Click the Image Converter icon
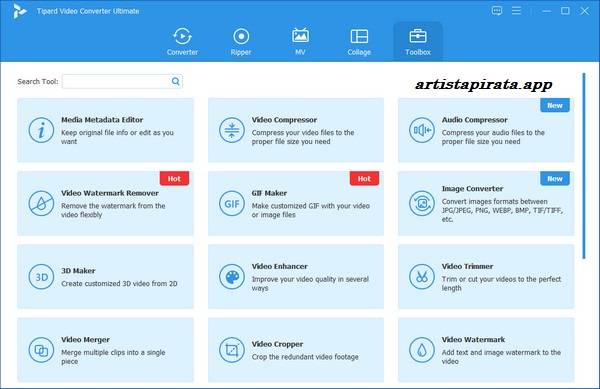This screenshot has width=600, height=389. coord(422,203)
